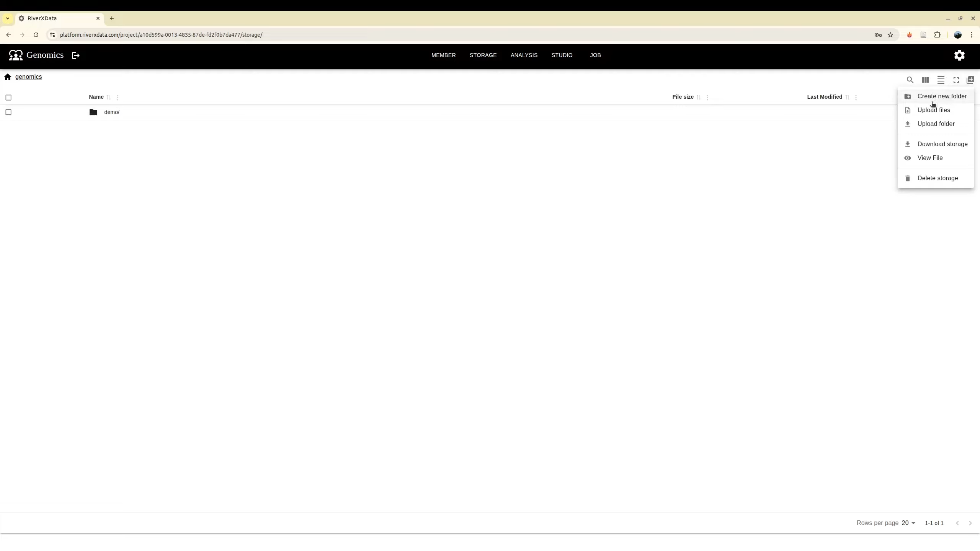This screenshot has width=980, height=551.
Task: Open the settings gear in the top bar
Action: coord(959,55)
